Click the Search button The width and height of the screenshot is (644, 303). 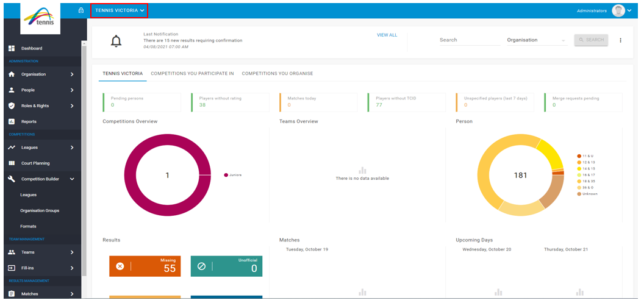pos(591,40)
